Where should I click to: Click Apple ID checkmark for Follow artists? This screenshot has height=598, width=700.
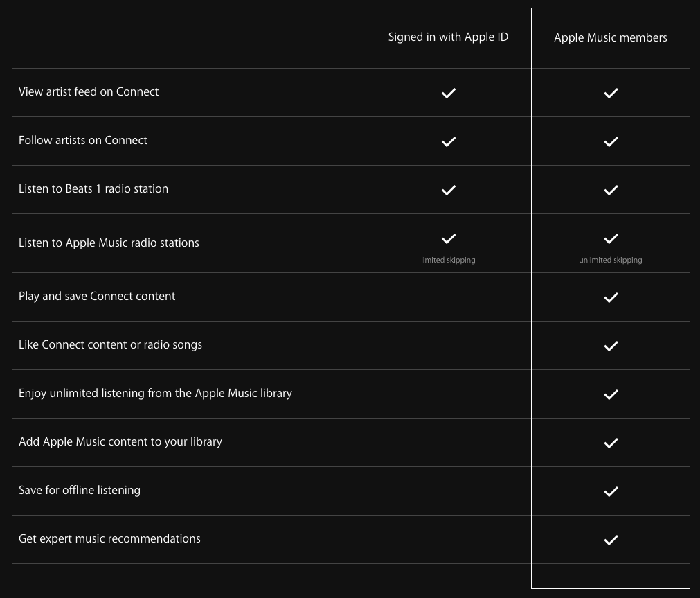pos(448,141)
